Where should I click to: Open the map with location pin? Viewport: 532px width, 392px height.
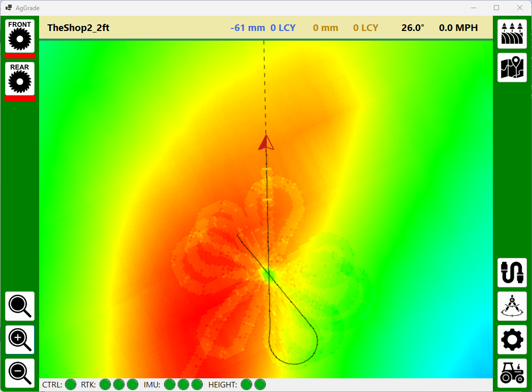pyautogui.click(x=512, y=68)
